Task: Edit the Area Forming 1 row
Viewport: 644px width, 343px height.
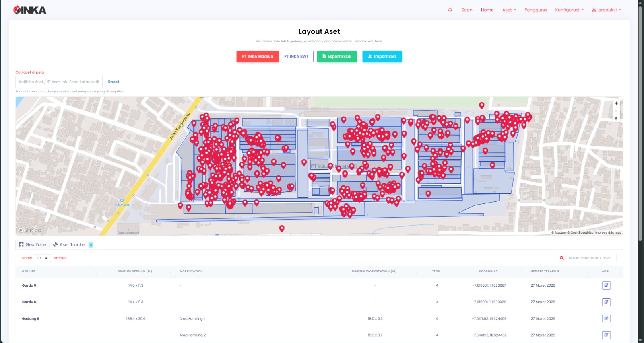Action: tap(606, 318)
